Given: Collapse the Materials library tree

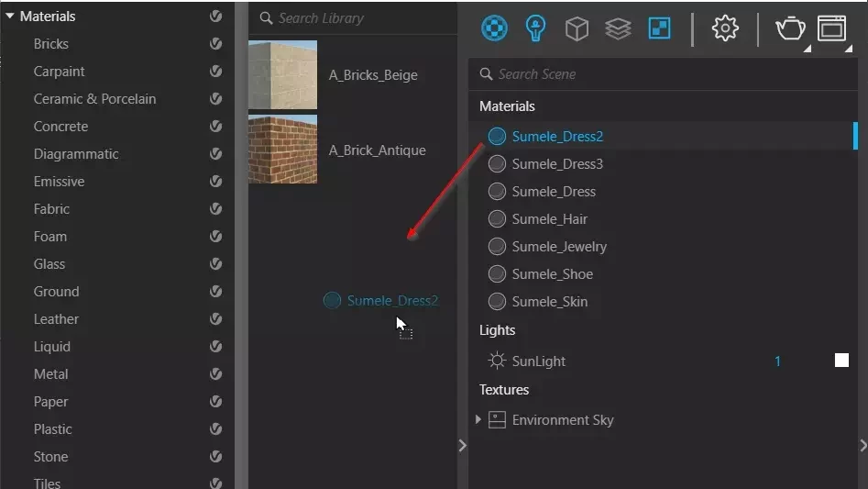Looking at the screenshot, I should click(10, 17).
